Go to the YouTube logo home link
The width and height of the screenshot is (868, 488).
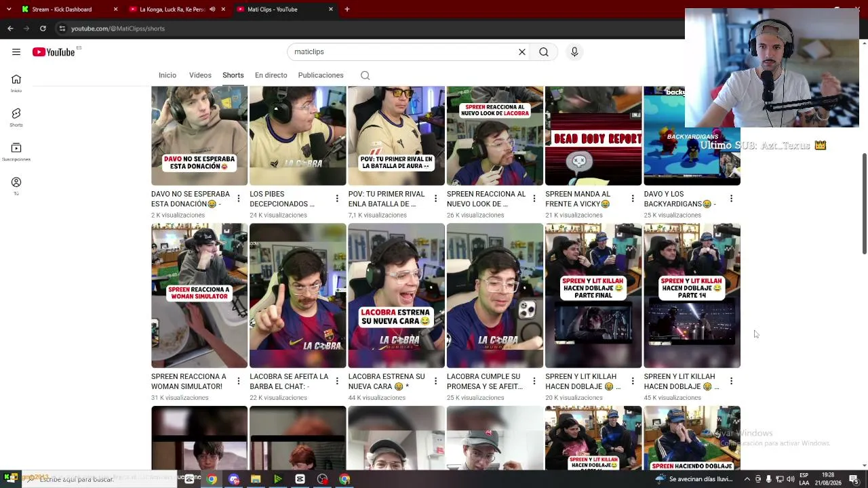click(x=54, y=52)
